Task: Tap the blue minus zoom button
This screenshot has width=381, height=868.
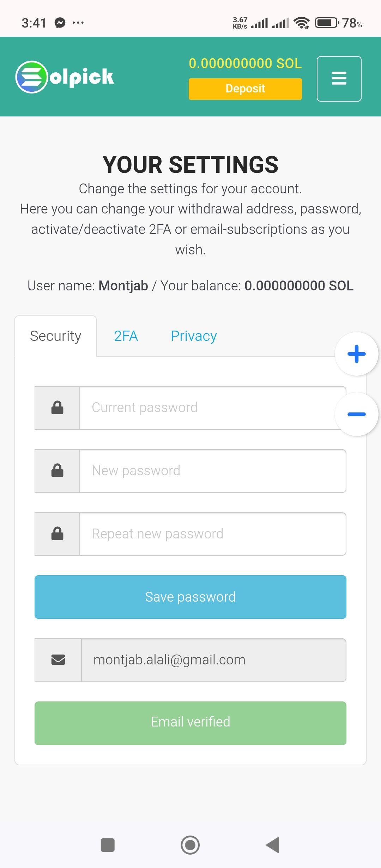Action: (356, 414)
